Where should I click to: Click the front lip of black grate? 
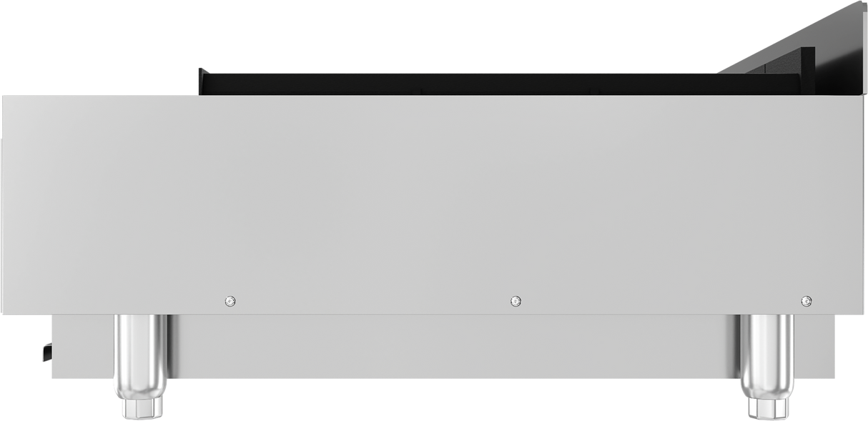204,81
